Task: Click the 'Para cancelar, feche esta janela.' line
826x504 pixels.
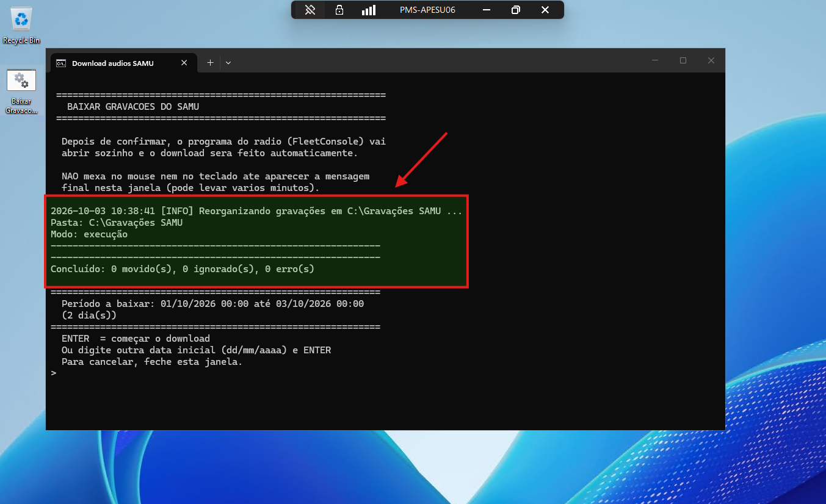Action: [152, 362]
